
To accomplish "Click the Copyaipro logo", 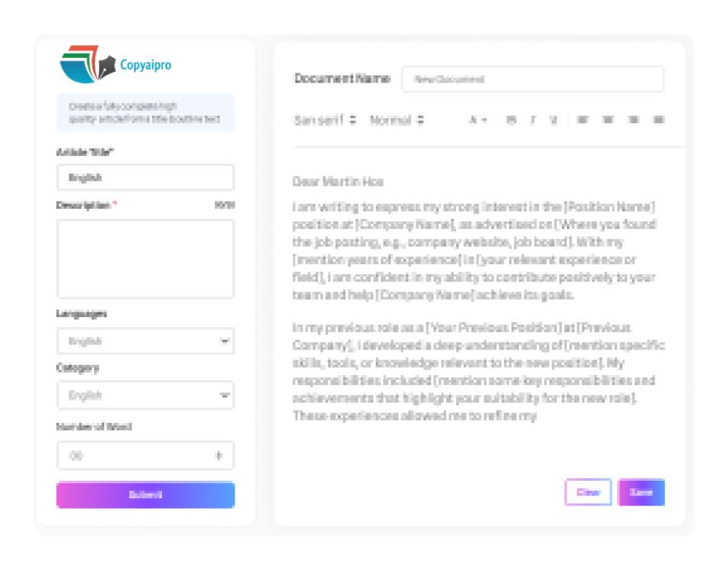I will (116, 64).
